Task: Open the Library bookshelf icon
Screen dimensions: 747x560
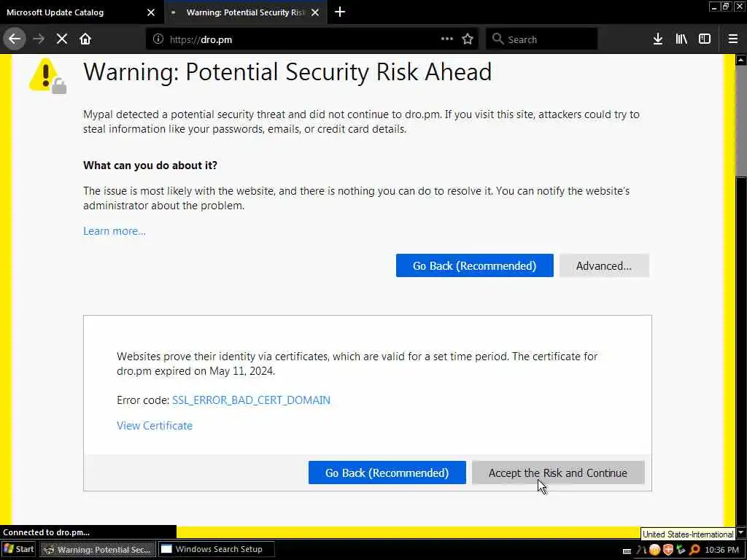Action: coord(681,39)
